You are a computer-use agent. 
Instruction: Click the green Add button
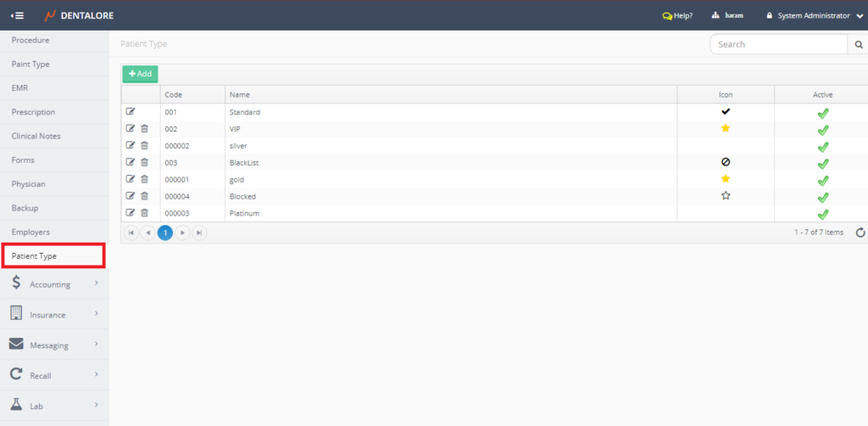pyautogui.click(x=140, y=74)
